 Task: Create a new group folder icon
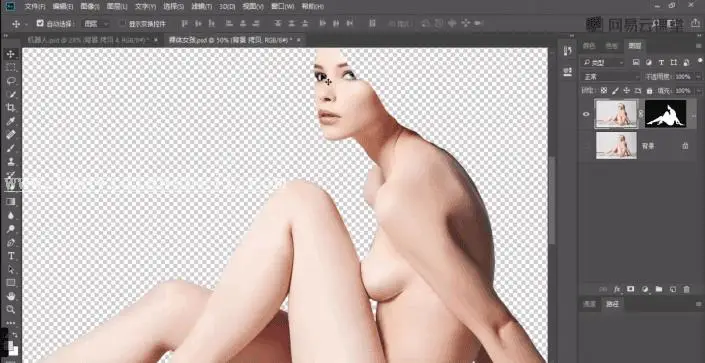coord(659,289)
